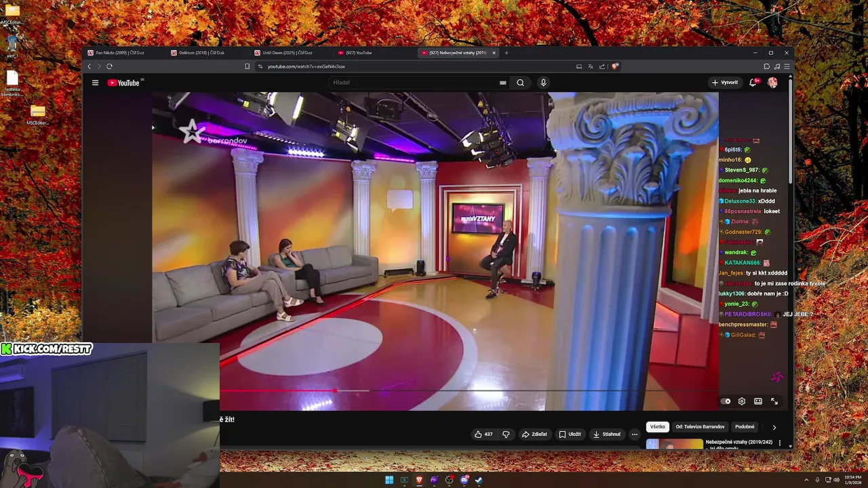This screenshot has width=868, height=488.
Task: Open options for Nebezpečné vztahy (2019/242) suggestion
Action: pos(780,443)
